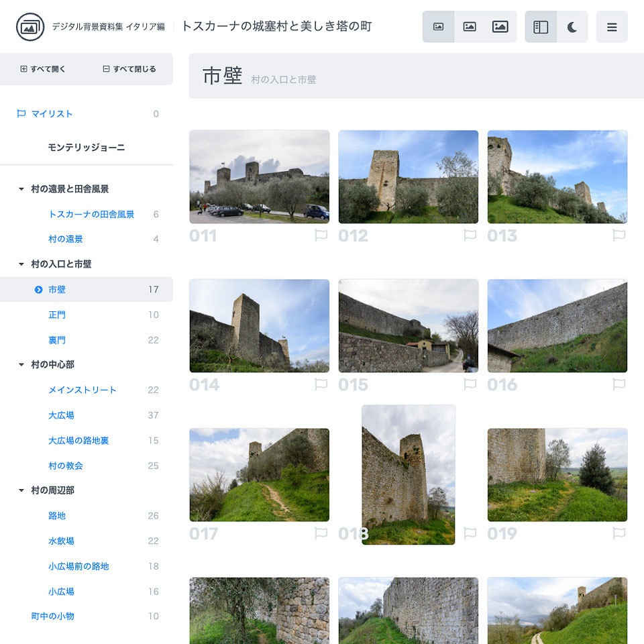Select large thumbnail size icon
The height and width of the screenshot is (644, 644).
click(500, 27)
